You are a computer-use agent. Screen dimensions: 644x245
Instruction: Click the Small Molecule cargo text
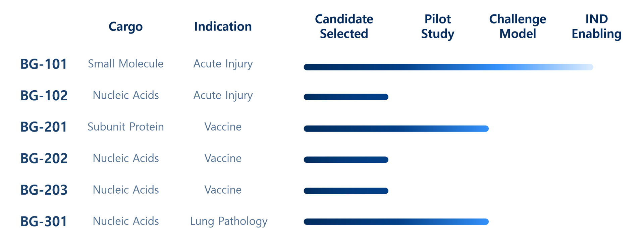click(125, 64)
